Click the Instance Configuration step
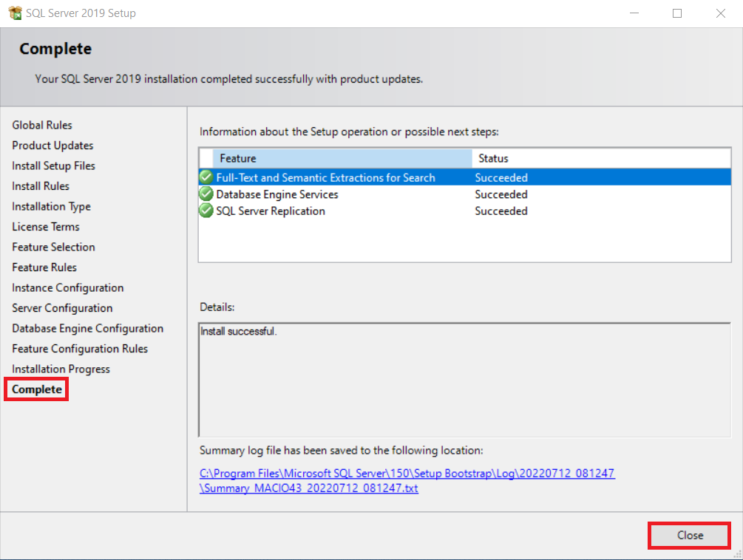The width and height of the screenshot is (743, 560). click(68, 288)
